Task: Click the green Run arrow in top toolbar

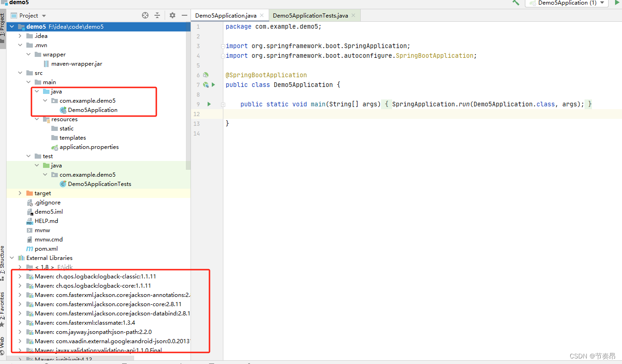Action: click(x=616, y=3)
